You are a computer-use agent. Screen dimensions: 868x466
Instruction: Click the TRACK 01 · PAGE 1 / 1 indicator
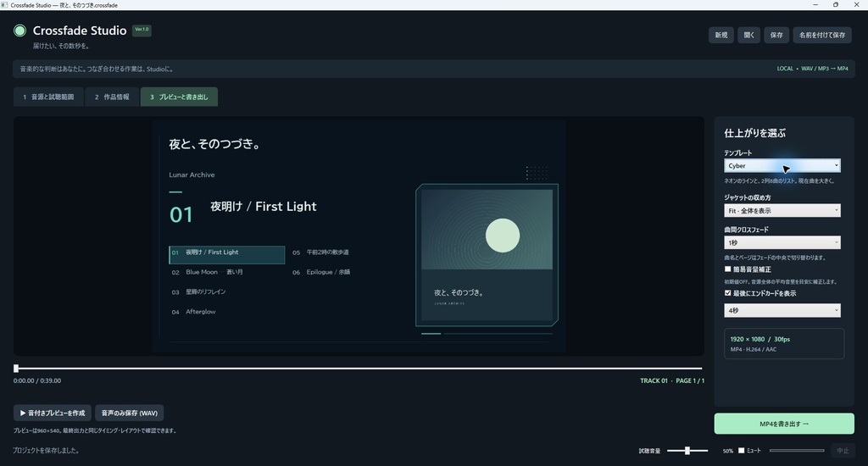pos(672,380)
